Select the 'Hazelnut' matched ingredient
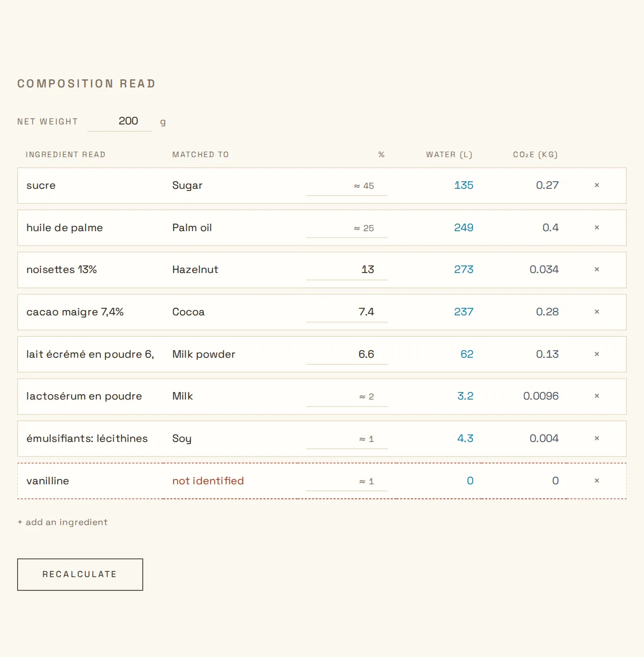 pos(195,270)
